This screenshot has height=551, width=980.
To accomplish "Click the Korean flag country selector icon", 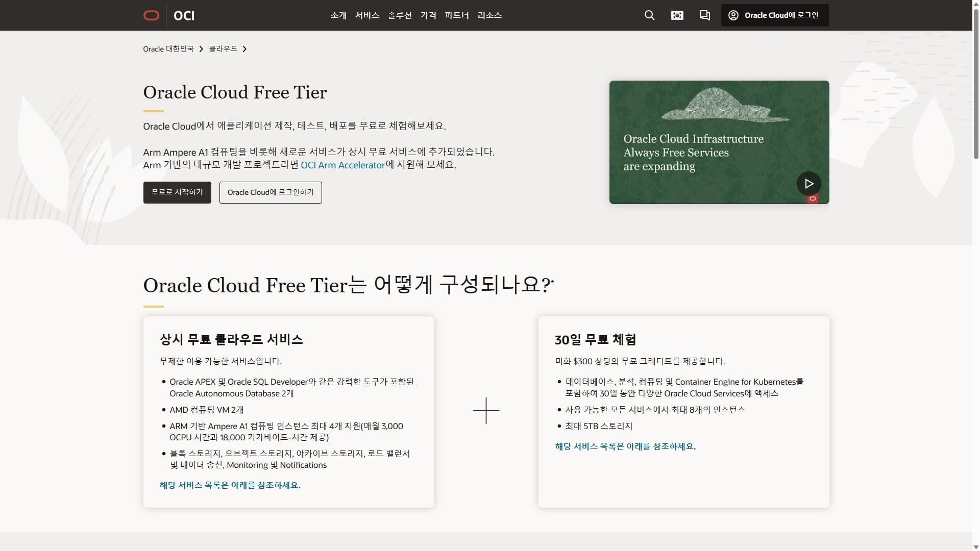I will click(676, 15).
